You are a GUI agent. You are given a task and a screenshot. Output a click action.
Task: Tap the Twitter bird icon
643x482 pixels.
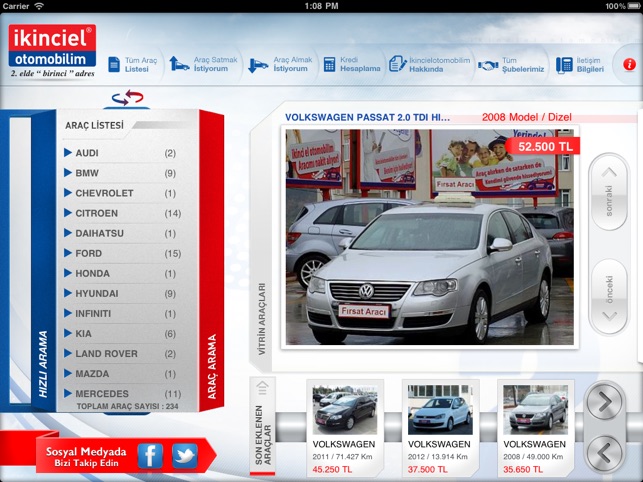click(185, 455)
